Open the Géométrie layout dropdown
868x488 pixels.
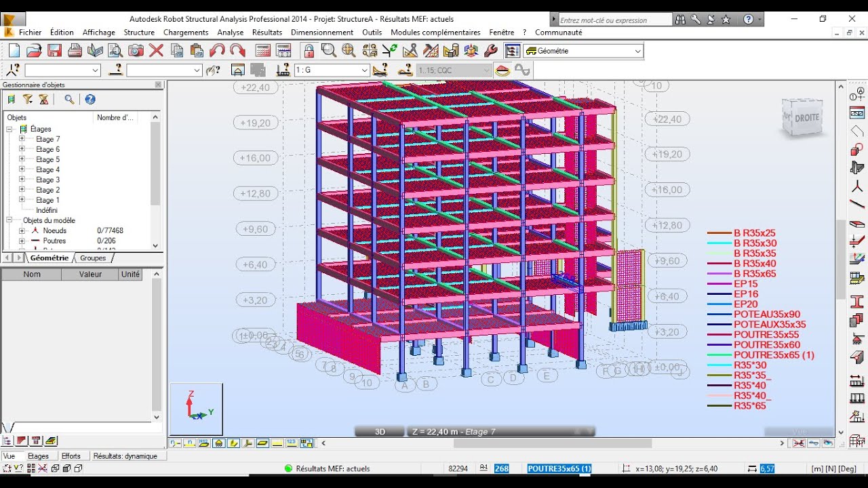(x=637, y=51)
